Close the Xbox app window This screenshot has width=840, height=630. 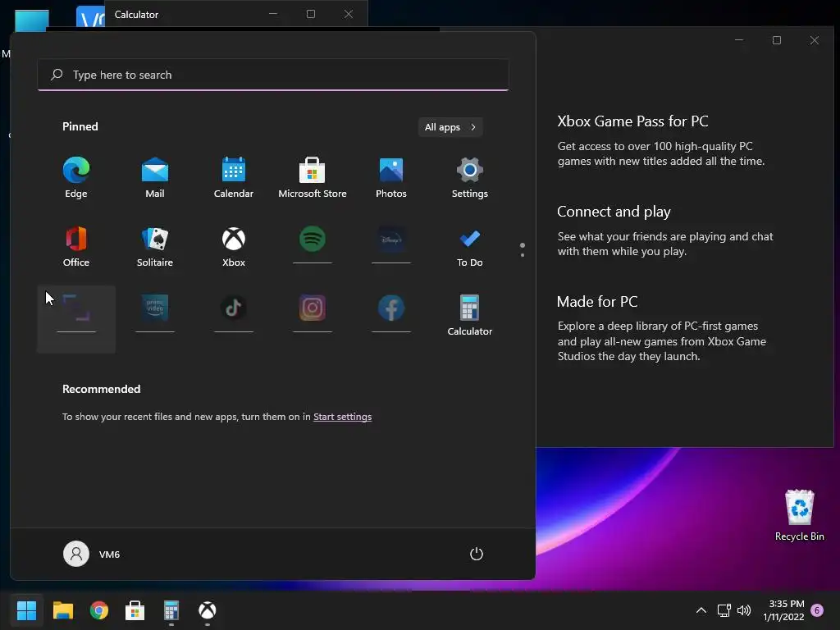coord(815,40)
